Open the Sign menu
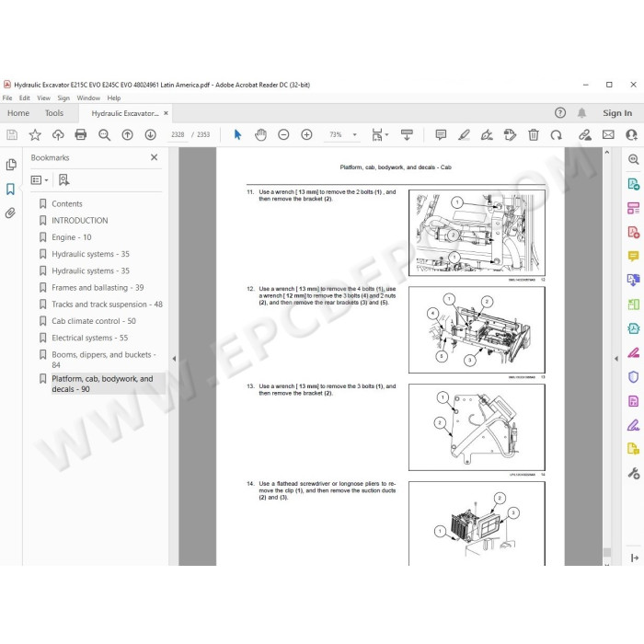This screenshot has height=644, width=644. coord(63,98)
